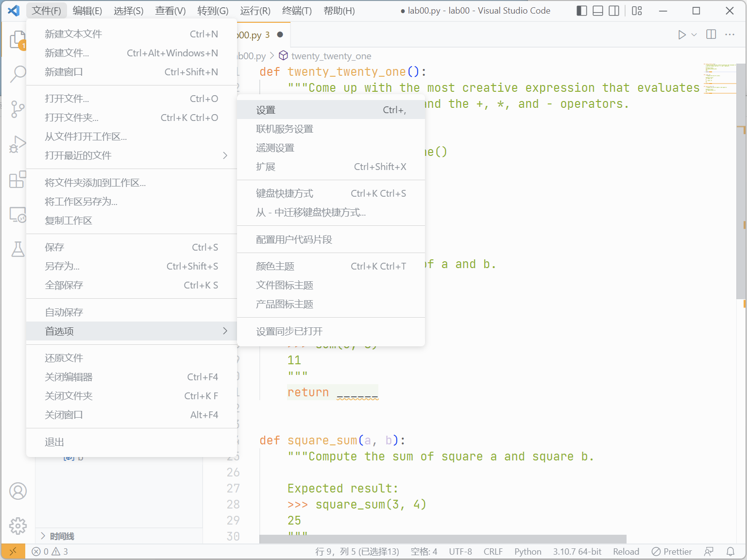Screen dimensions: 747x560
Task: Open the Search view icon
Action: [x=17, y=74]
